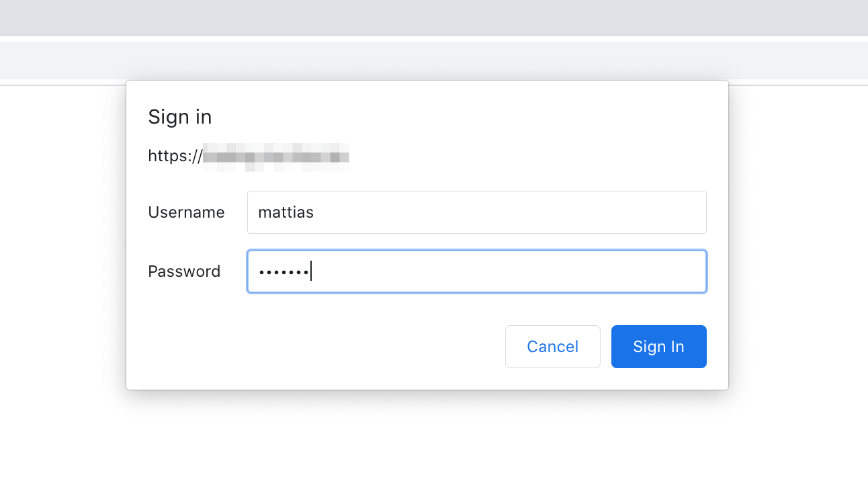Click empty space inside the dialog footer

336,346
